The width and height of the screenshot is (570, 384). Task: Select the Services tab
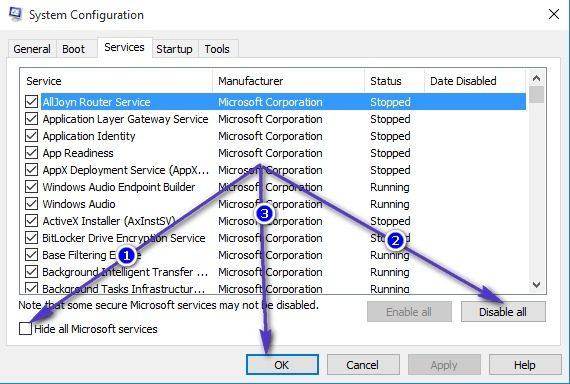click(x=124, y=47)
